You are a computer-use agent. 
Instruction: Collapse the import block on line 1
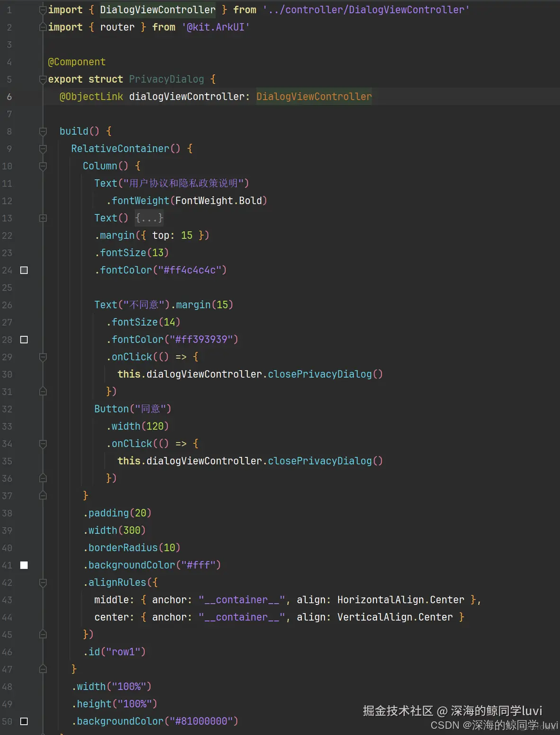[x=43, y=10]
